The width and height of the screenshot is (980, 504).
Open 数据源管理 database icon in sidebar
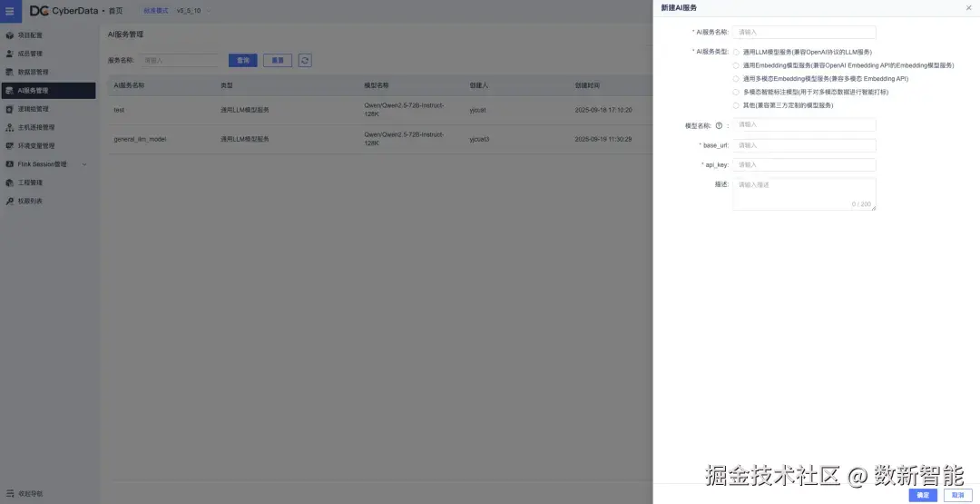click(x=9, y=72)
